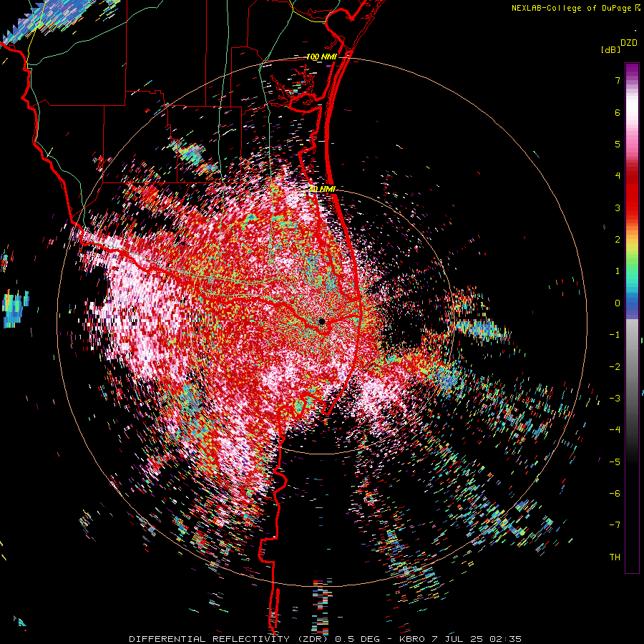This screenshot has width=644, height=644.
Task: Click the colorbar value 6 label
Action: tap(618, 112)
